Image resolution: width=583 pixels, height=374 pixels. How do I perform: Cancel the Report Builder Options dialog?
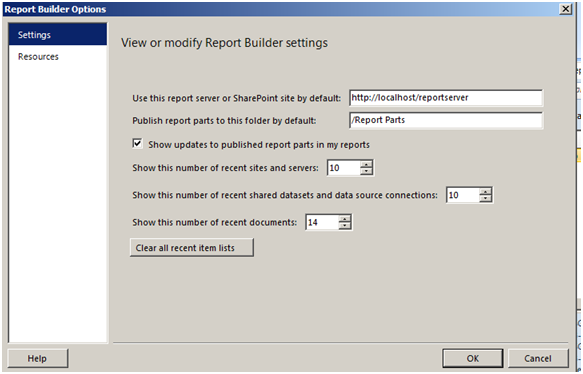[x=538, y=358]
